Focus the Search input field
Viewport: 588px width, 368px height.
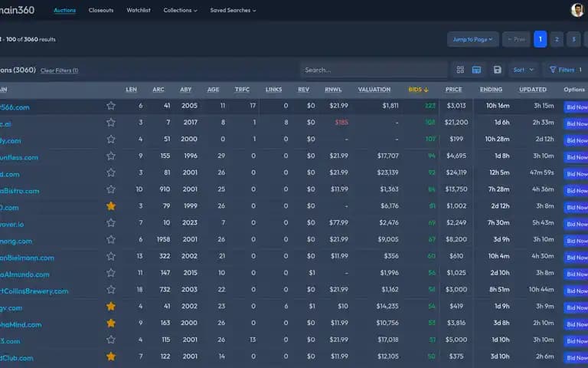pos(374,70)
